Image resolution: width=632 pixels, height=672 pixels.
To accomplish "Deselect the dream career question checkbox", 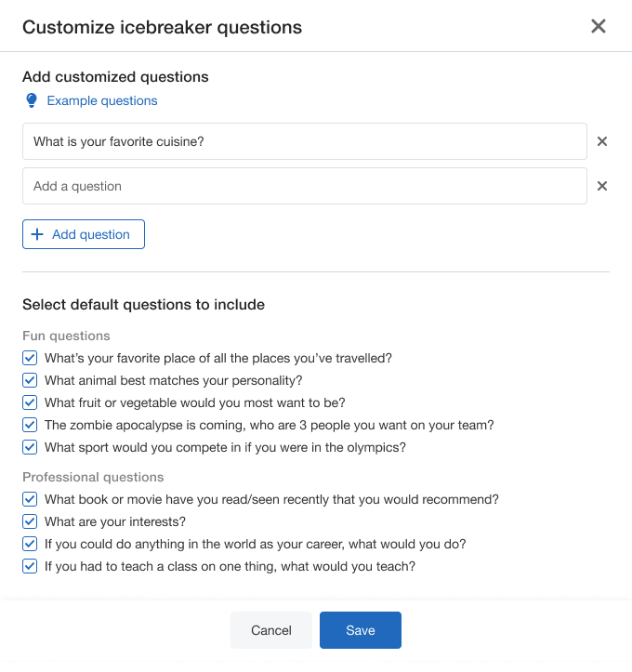I will pyautogui.click(x=30, y=544).
